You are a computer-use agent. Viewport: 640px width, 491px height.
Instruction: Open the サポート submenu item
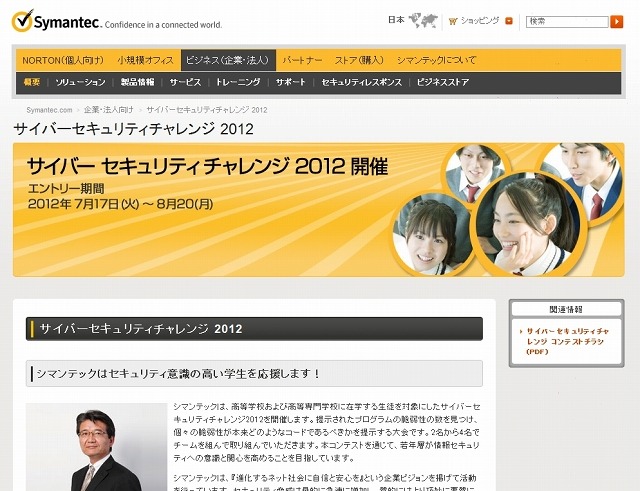[x=291, y=82]
